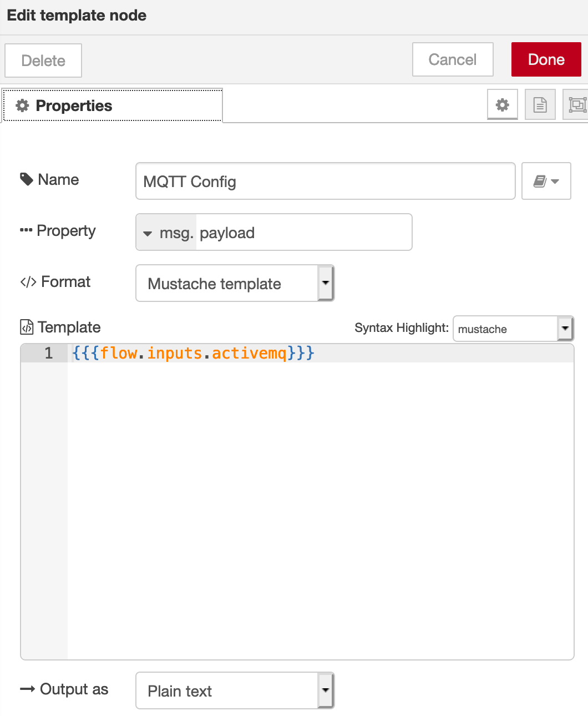Open the library book icon menu
This screenshot has height=716, width=588.
pyautogui.click(x=546, y=181)
